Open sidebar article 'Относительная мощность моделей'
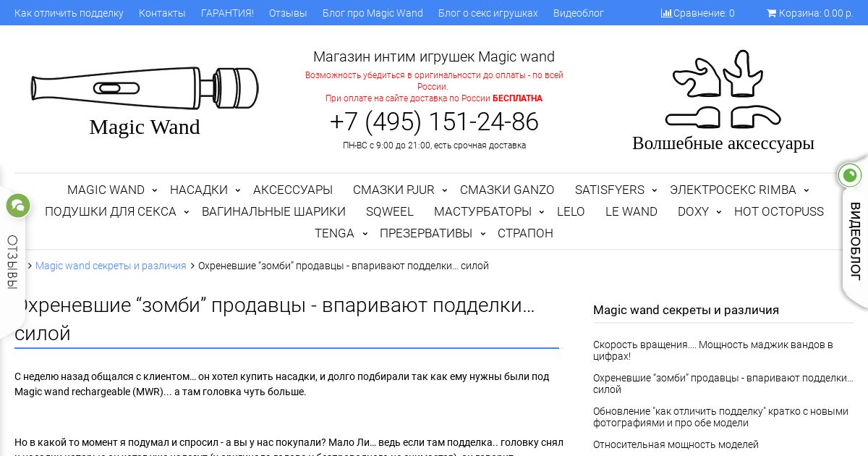 [x=676, y=444]
